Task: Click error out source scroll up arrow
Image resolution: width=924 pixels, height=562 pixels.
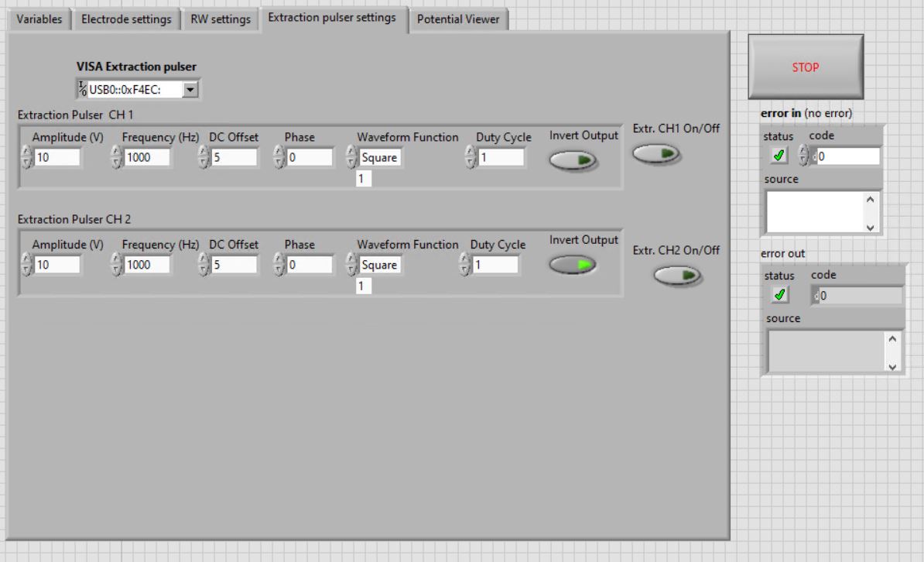Action: pyautogui.click(x=892, y=338)
